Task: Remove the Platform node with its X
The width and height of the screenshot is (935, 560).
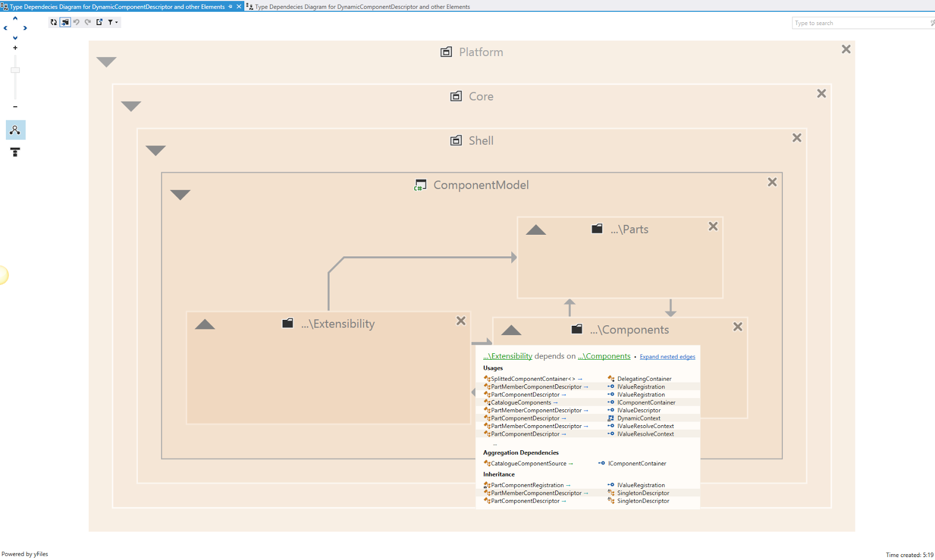Action: pos(846,49)
